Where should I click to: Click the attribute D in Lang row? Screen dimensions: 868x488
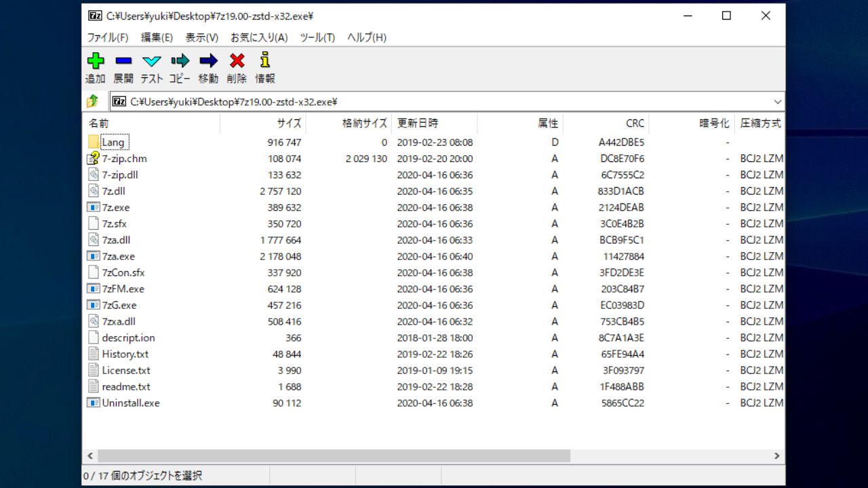(x=555, y=142)
